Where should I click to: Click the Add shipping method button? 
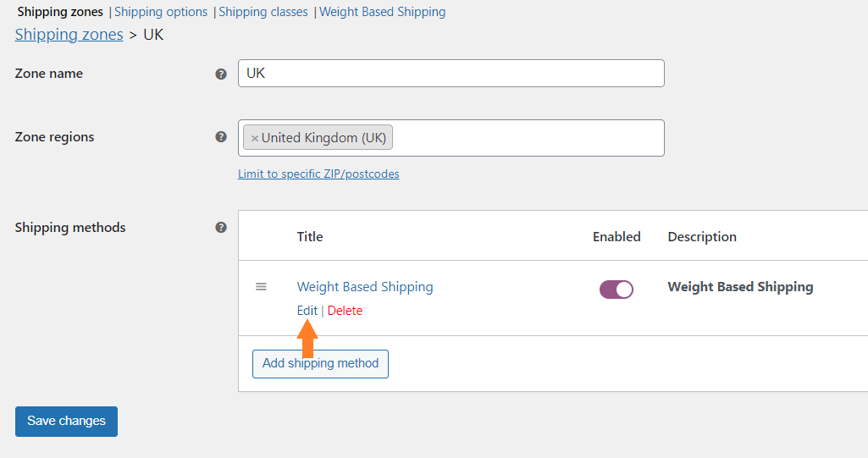(320, 363)
